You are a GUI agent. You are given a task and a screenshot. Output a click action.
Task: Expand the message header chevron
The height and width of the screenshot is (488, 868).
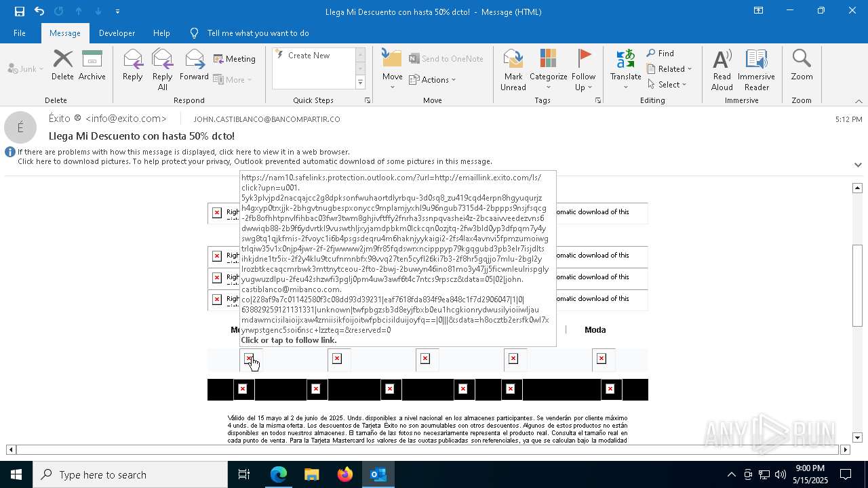(858, 165)
